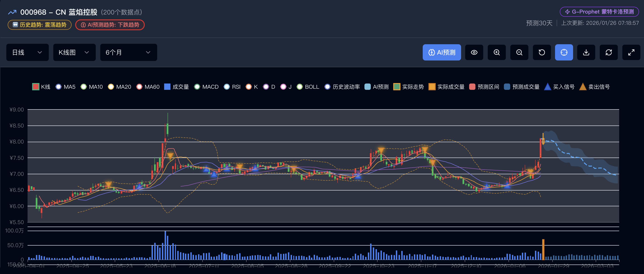Expand chart to fullscreen
The image size is (644, 274).
(631, 52)
